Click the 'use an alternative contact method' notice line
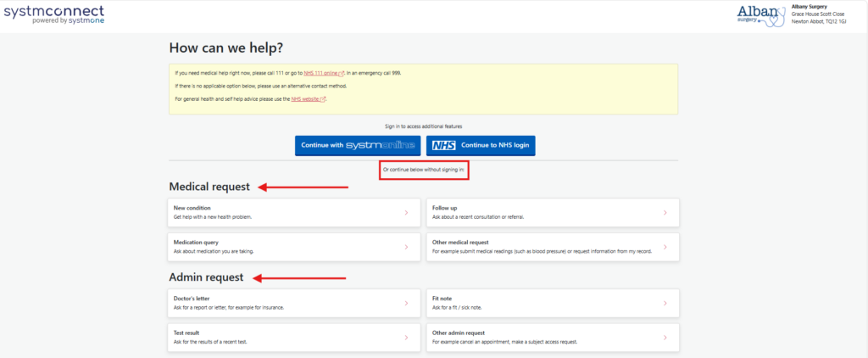Image resolution: width=868 pixels, height=358 pixels. (x=261, y=87)
